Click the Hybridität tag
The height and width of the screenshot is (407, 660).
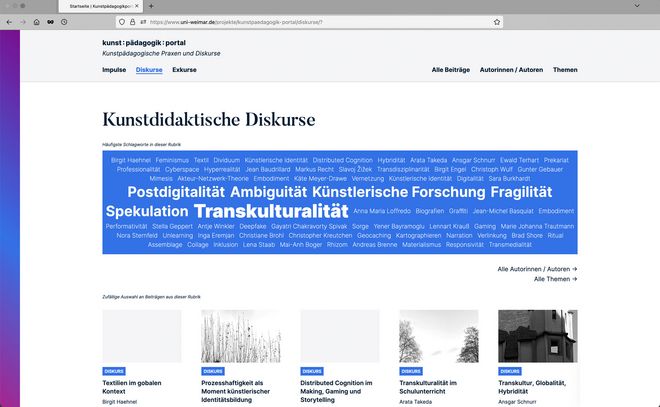[391, 160]
